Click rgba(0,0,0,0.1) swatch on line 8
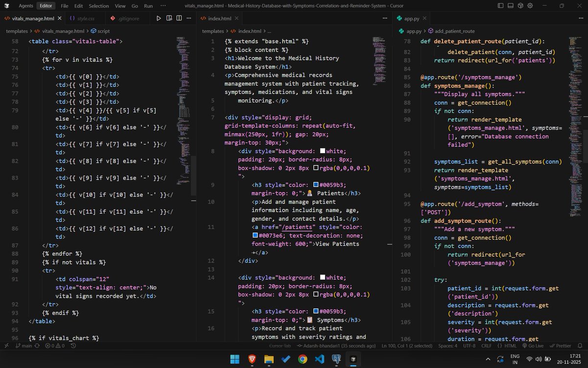Viewport: 588px width, 368px height. 316,168
